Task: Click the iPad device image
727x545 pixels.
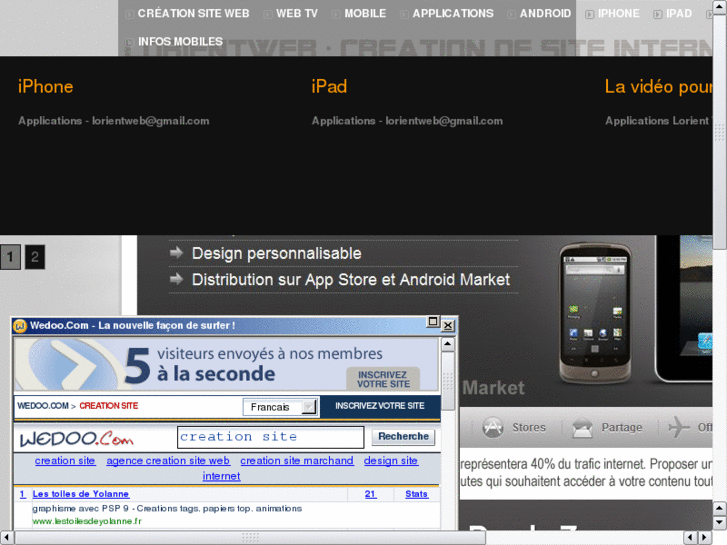Action: 684,308
